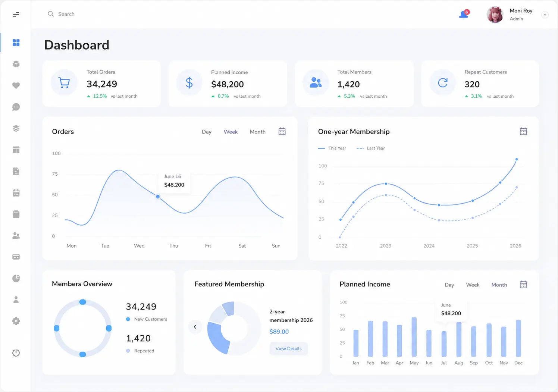
Task: Switch Orders chart to Day view
Action: [x=207, y=132]
